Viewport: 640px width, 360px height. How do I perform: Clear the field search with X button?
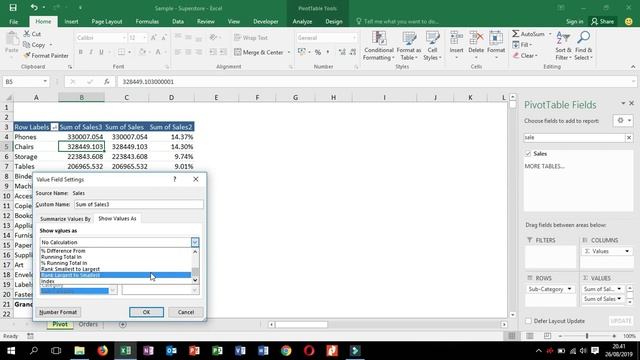[629, 138]
